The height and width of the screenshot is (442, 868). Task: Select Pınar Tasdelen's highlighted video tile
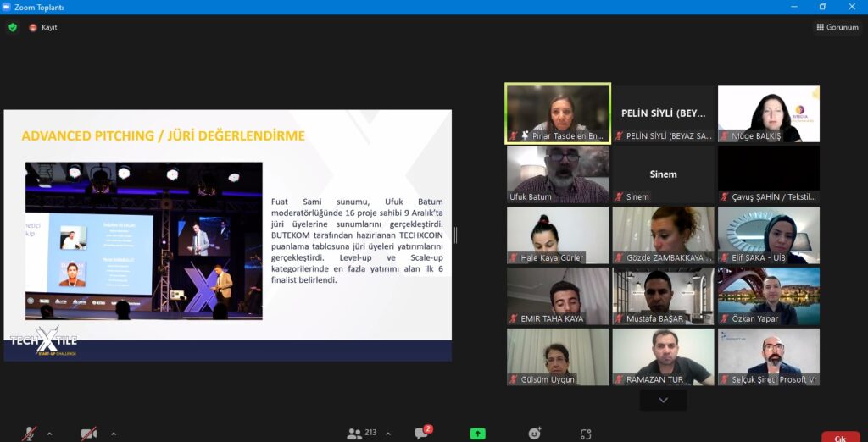pyautogui.click(x=557, y=113)
